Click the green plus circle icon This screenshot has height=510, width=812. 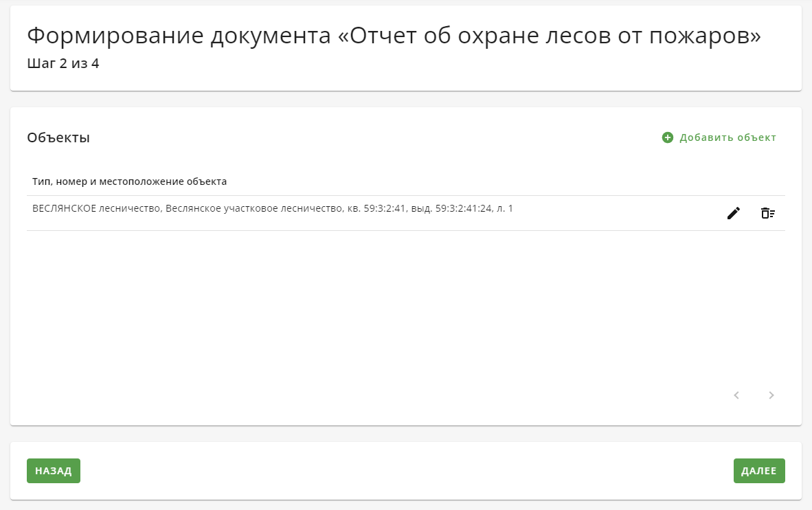point(668,137)
